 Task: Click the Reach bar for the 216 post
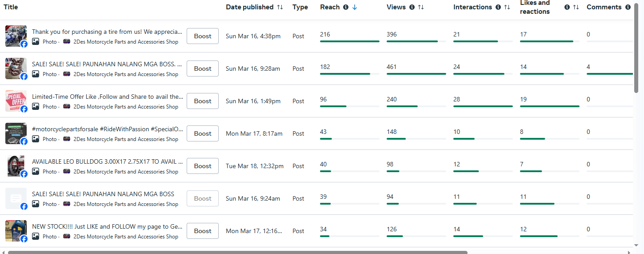[x=349, y=41]
